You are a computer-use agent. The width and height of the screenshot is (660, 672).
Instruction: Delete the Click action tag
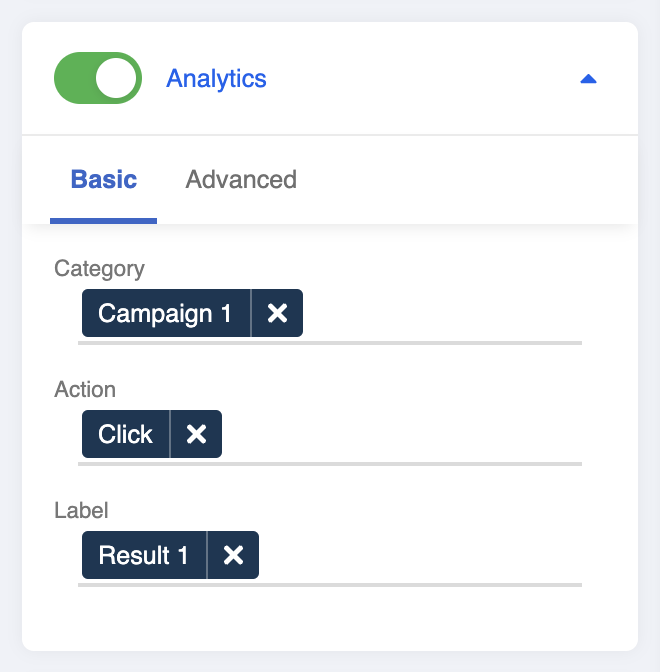(x=197, y=434)
